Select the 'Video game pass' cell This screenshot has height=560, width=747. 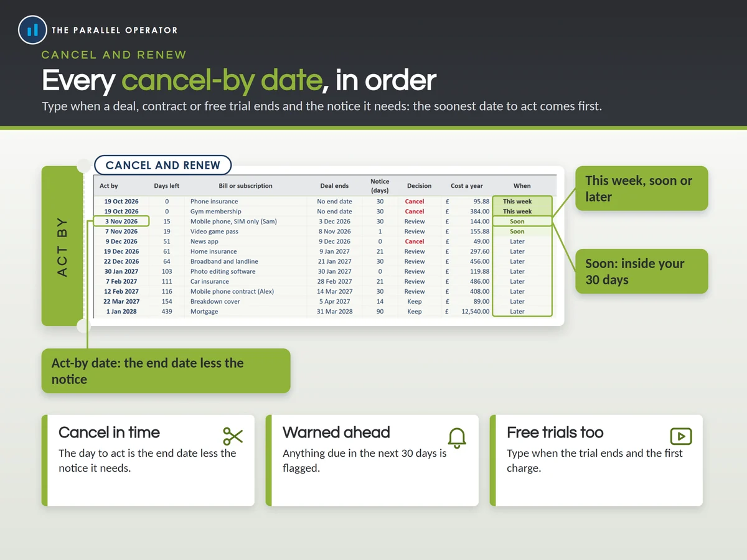click(214, 231)
